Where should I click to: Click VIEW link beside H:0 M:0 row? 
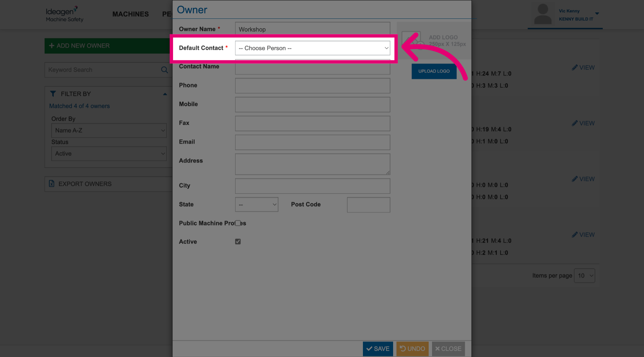pyautogui.click(x=583, y=179)
